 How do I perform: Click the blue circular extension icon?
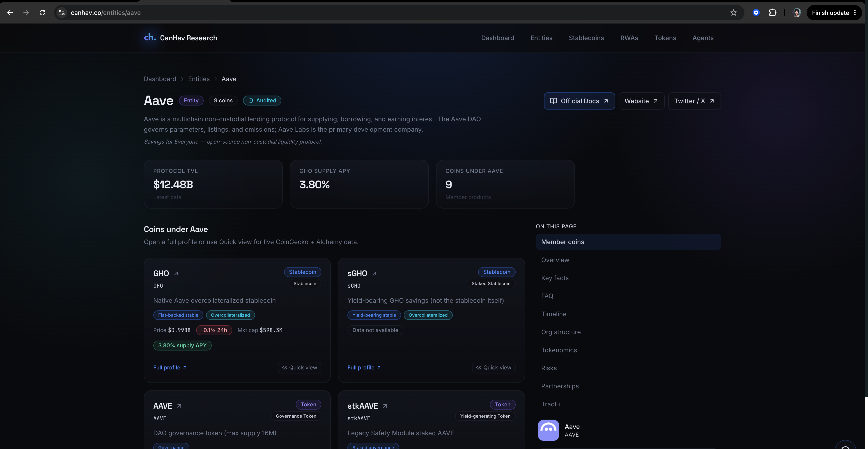click(x=756, y=13)
